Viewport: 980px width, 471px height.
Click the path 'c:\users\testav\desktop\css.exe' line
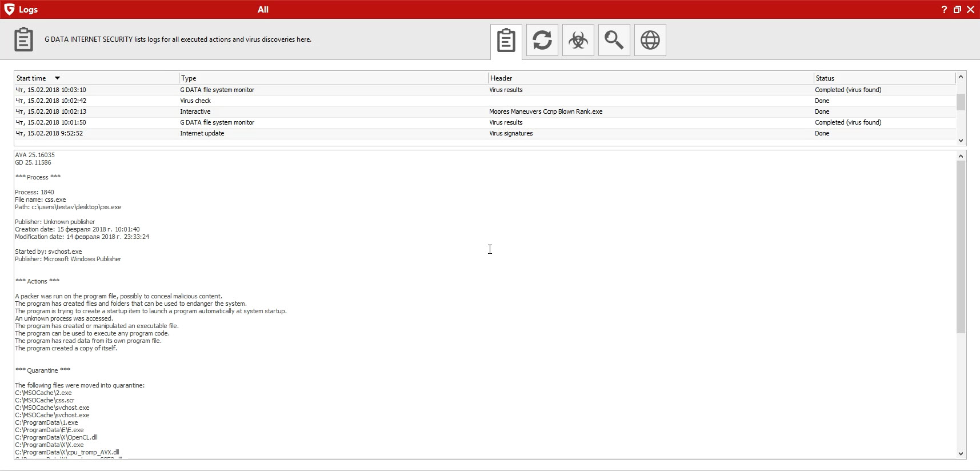[68, 207]
